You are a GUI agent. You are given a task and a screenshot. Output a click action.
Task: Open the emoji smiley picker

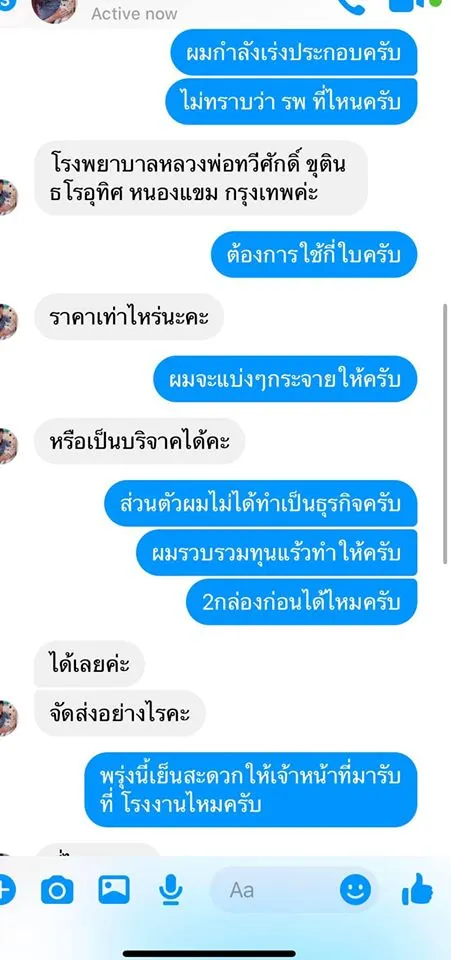click(356, 890)
